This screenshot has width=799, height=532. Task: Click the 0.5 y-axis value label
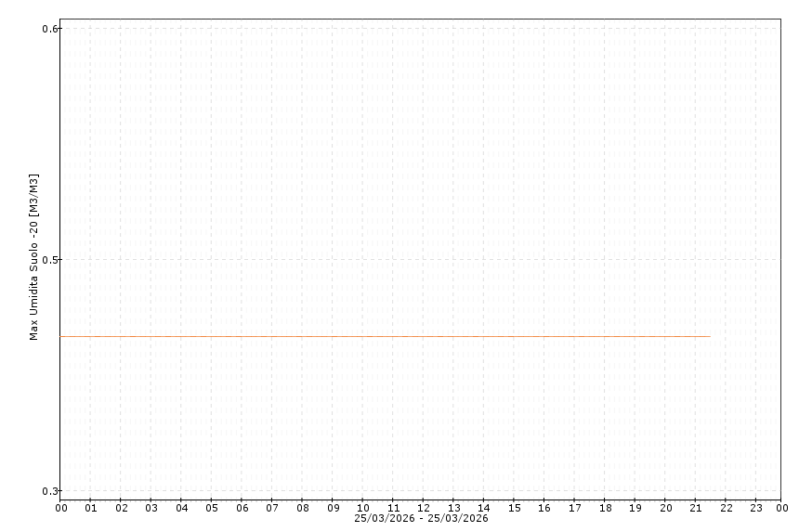50,260
